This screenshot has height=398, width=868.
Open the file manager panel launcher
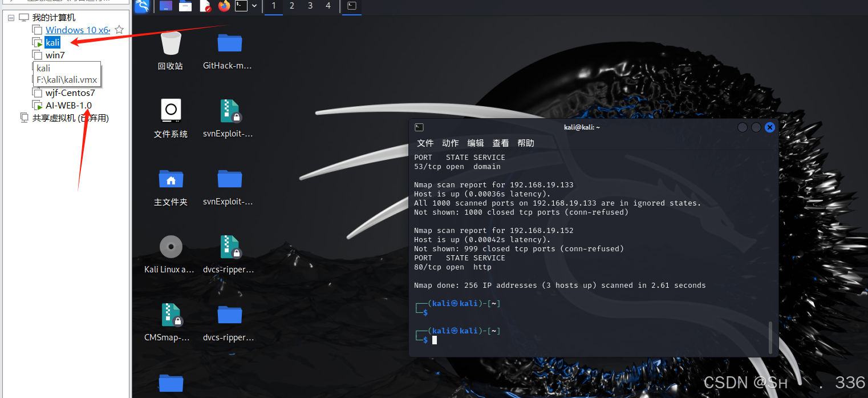coord(185,6)
